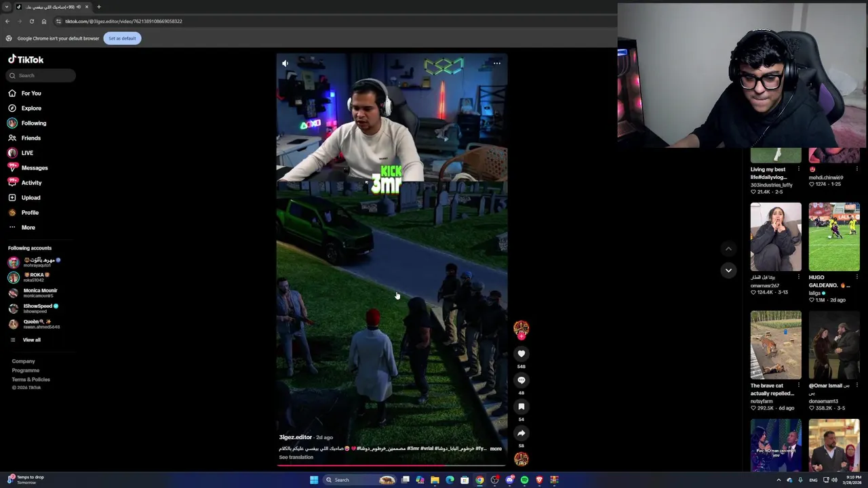Click the video progress bar
The width and height of the screenshot is (868, 488).
click(392, 465)
